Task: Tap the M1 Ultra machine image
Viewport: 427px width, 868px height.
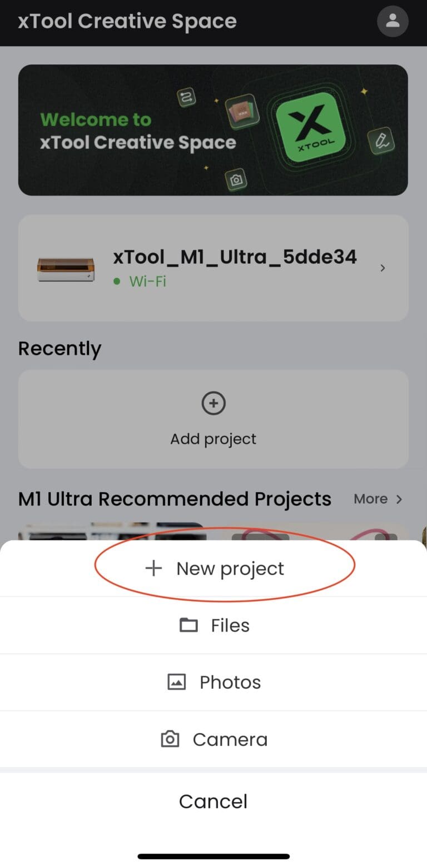Action: (x=66, y=269)
